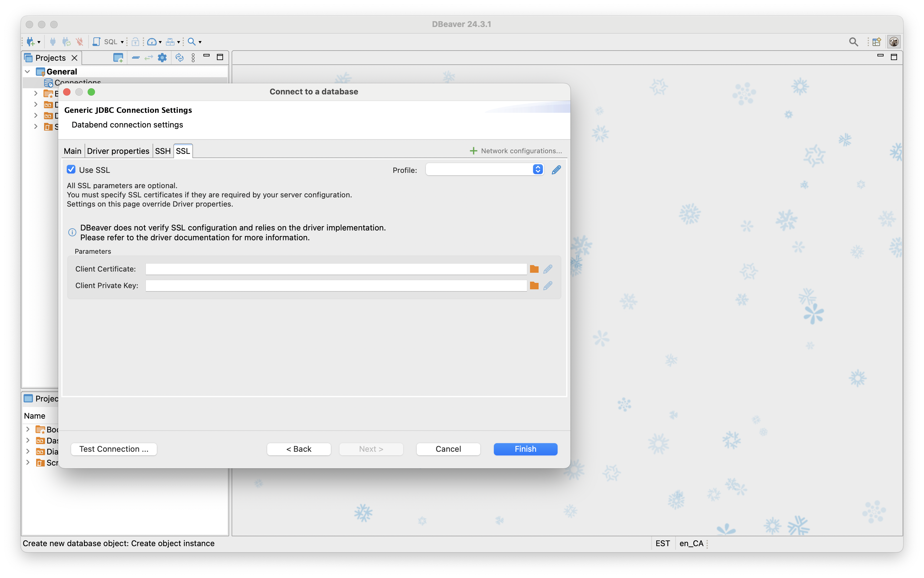Click the Reconnect plug icon in toolbar
924x578 pixels.
pos(66,42)
